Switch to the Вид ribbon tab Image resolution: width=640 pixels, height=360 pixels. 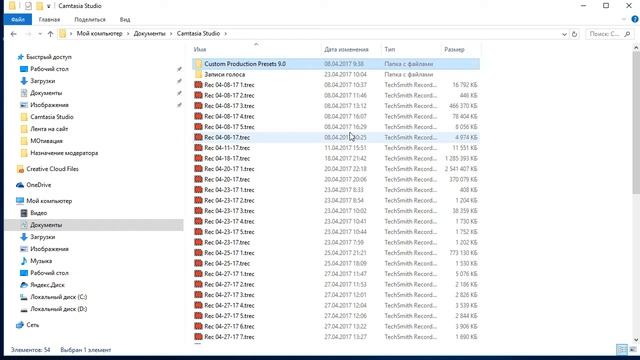pos(125,19)
